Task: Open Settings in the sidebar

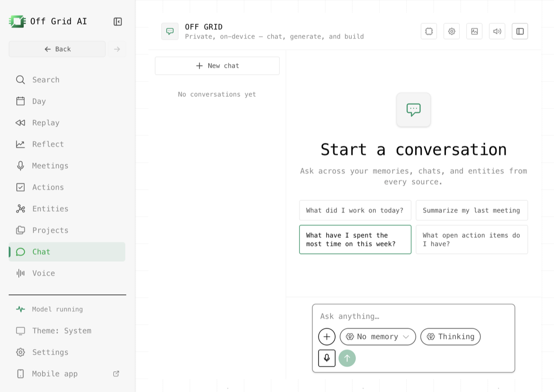Action: (x=67, y=352)
